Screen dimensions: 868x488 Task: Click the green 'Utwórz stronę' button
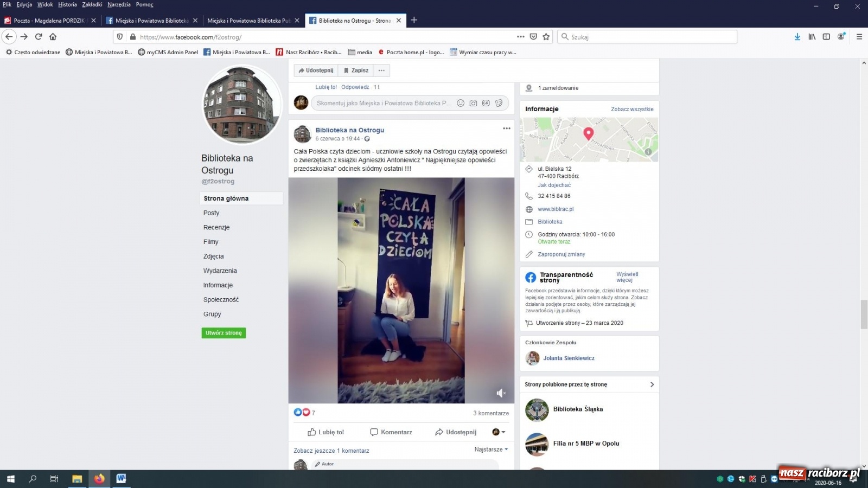point(224,332)
